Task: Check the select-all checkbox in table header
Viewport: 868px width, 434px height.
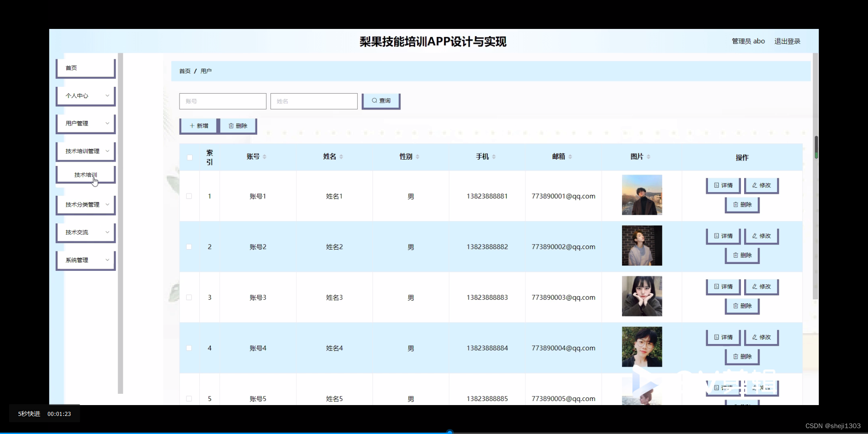Action: pyautogui.click(x=189, y=157)
